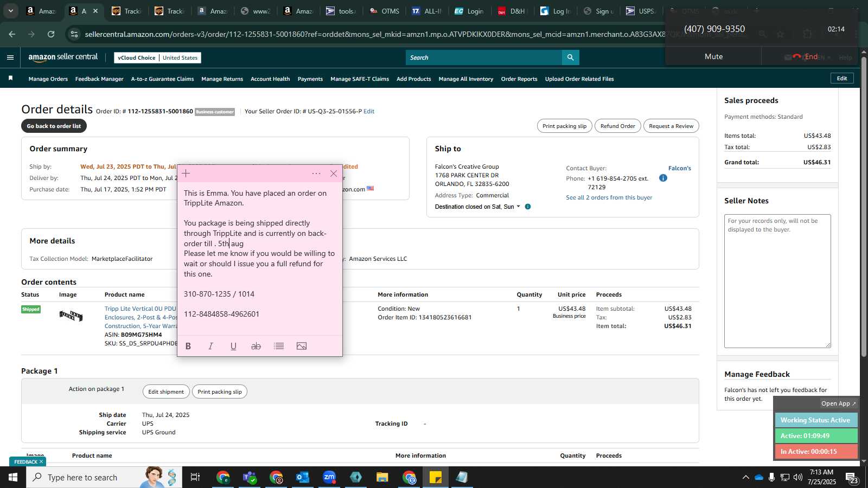Show hidden system tray icons
Screen dimensions: 868x488
(745, 477)
